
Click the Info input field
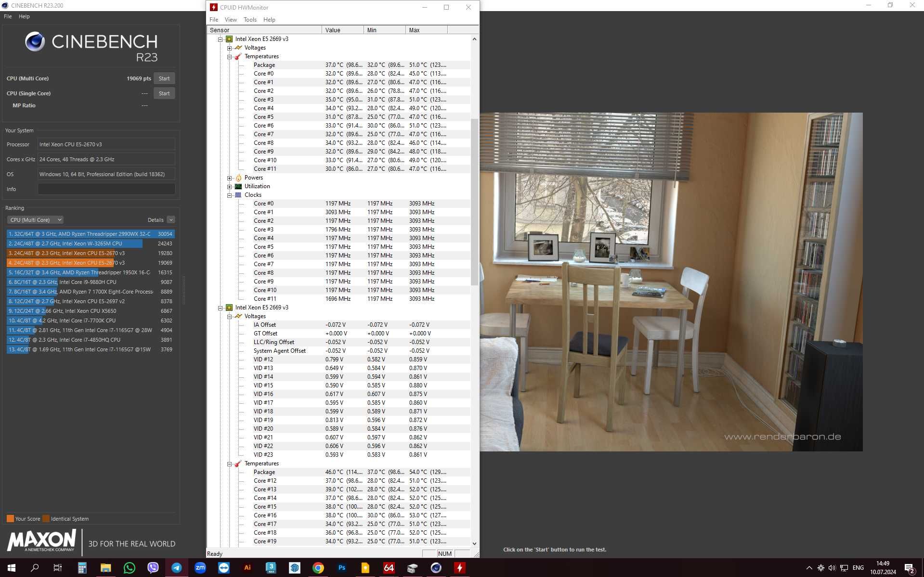click(x=106, y=189)
